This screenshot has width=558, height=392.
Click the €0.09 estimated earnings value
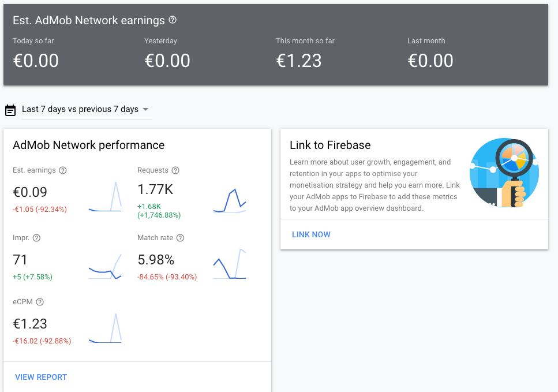pyautogui.click(x=30, y=192)
